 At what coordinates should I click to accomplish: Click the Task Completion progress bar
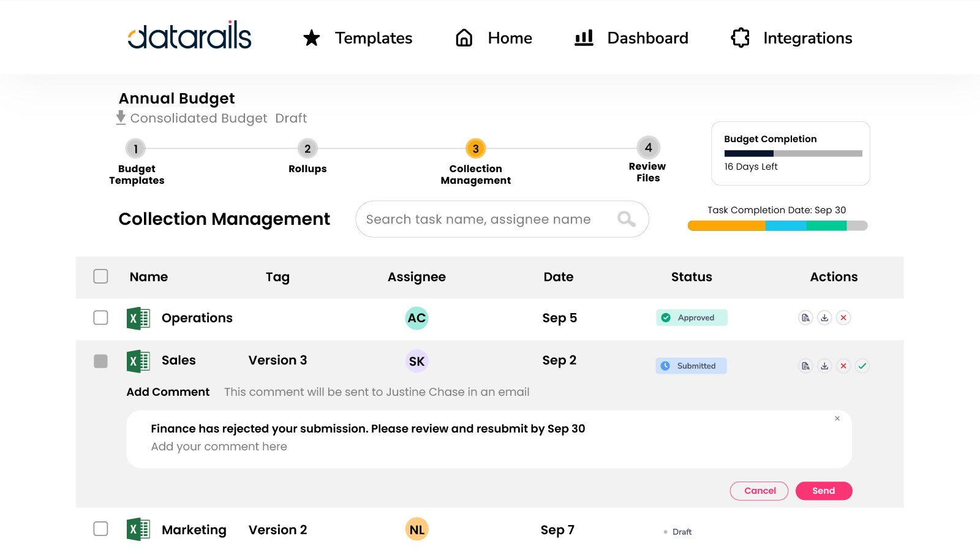pos(777,225)
